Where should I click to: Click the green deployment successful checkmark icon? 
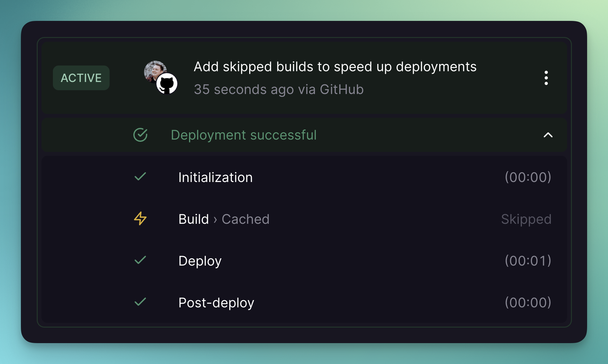click(140, 135)
